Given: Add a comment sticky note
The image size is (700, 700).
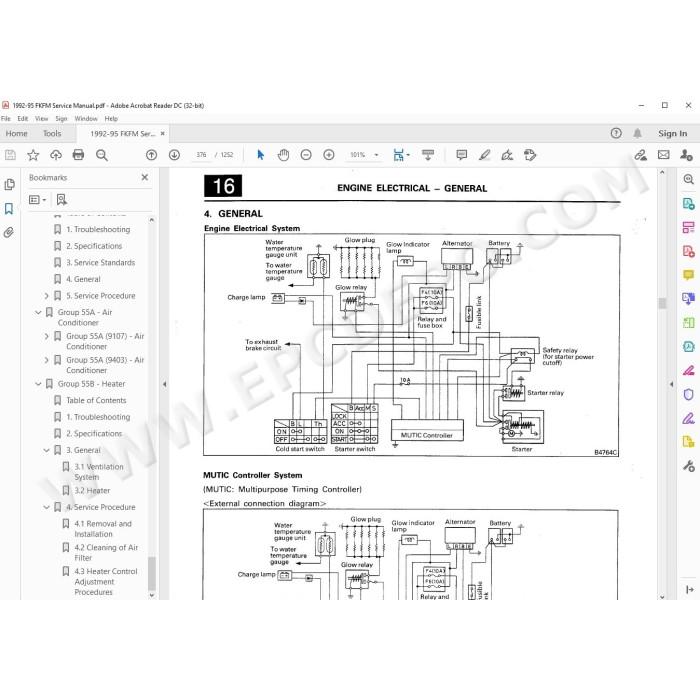Looking at the screenshot, I should [x=462, y=155].
